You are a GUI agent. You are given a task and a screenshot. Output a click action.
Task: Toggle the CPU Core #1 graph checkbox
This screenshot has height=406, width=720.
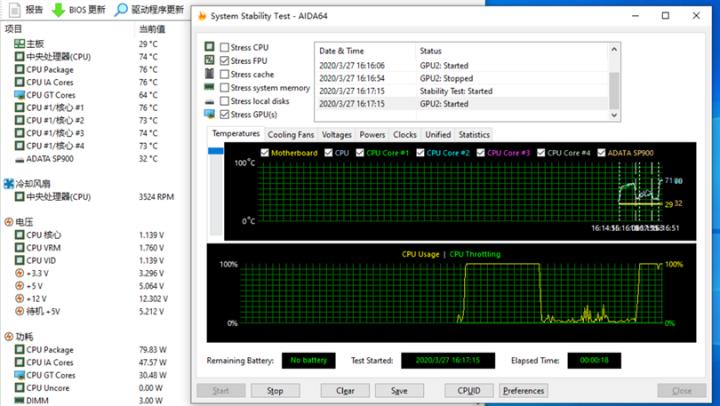click(x=360, y=152)
